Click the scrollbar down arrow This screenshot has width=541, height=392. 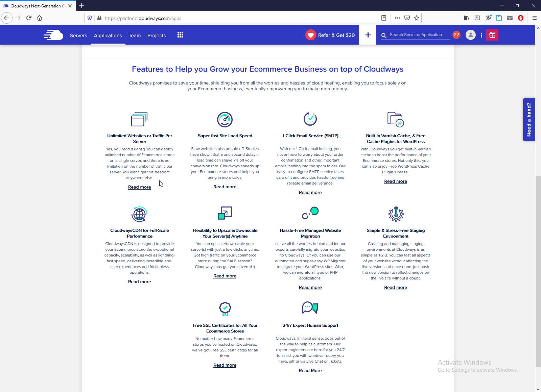(538, 389)
